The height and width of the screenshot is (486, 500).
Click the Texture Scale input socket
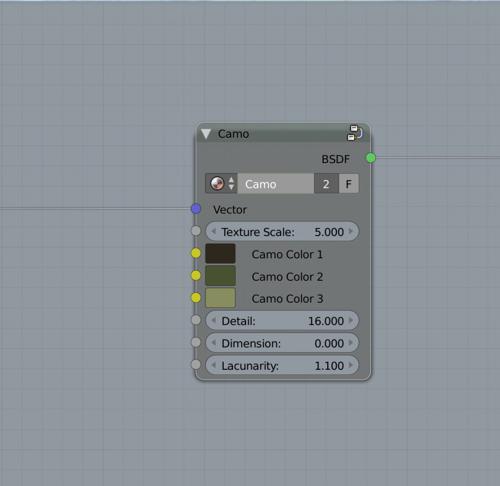[x=196, y=231]
